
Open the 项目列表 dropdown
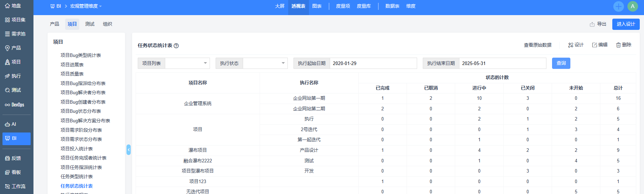coord(187,63)
